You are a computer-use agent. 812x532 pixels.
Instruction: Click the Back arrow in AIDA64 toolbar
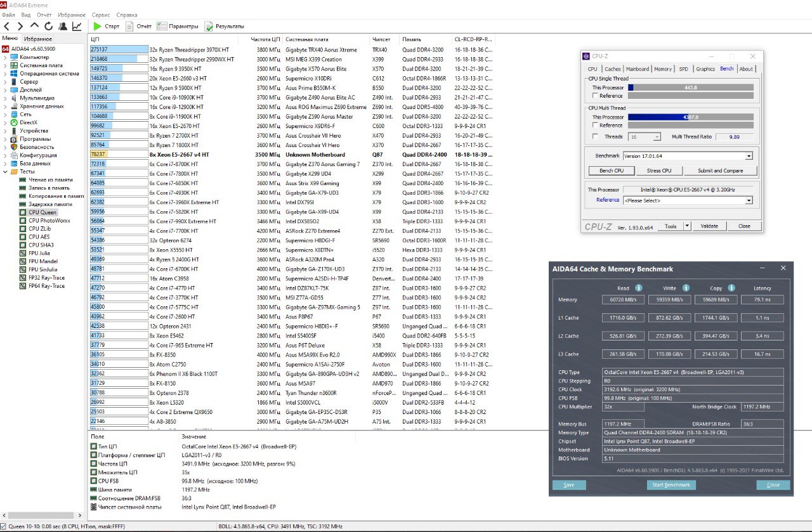click(x=7, y=26)
